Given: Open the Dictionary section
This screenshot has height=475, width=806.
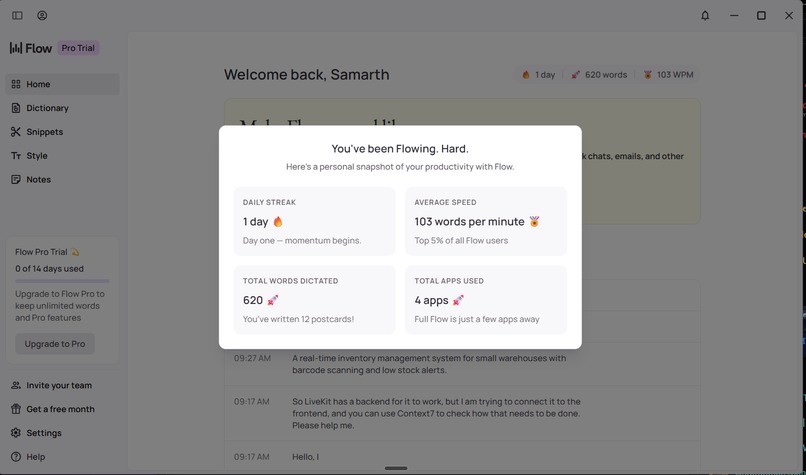Looking at the screenshot, I should point(47,108).
